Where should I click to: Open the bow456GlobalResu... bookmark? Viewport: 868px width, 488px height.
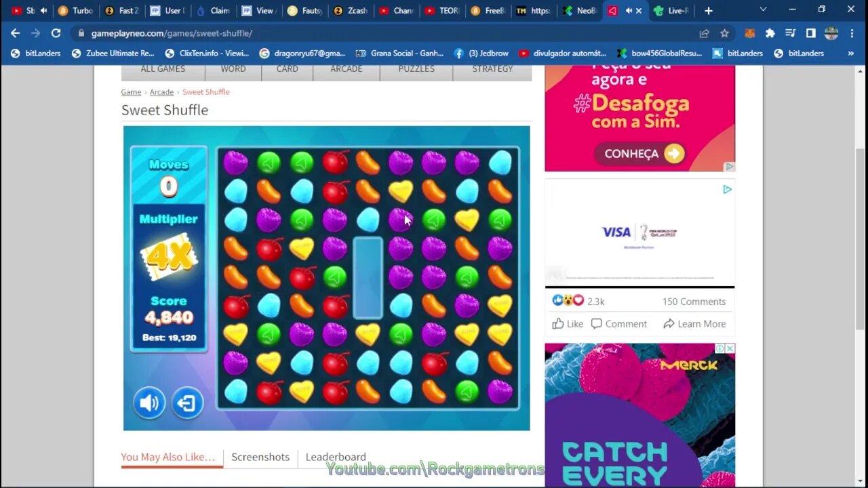(x=659, y=53)
